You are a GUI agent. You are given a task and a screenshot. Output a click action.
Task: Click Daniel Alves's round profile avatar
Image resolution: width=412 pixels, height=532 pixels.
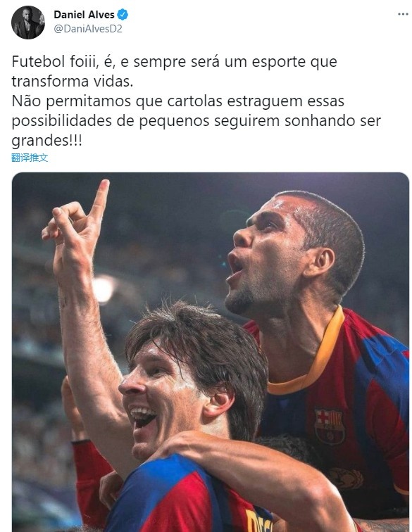28,22
